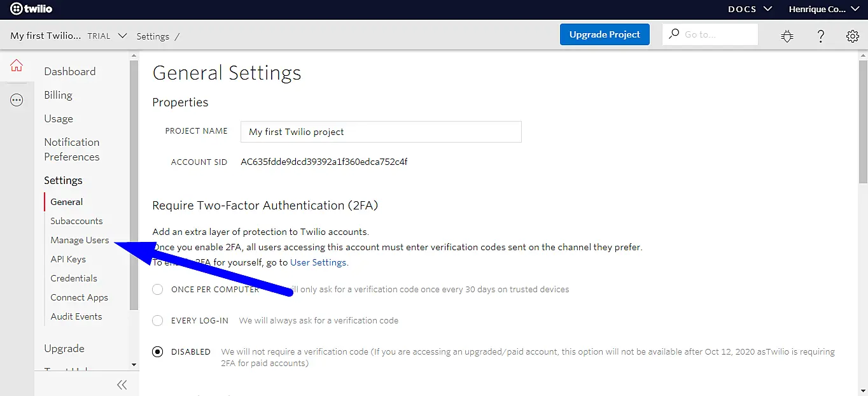Click the Require Two-Factor Authentication (2FA) heading

[x=265, y=205]
